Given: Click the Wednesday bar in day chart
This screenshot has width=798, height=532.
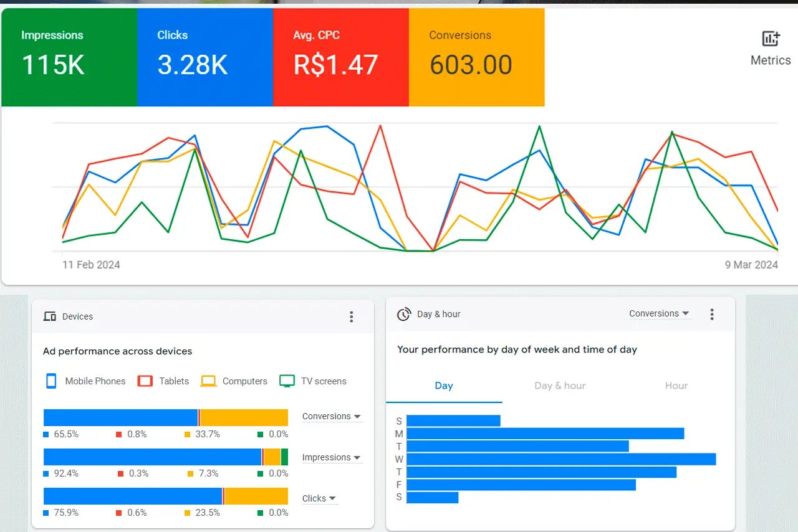Looking at the screenshot, I should (x=561, y=459).
